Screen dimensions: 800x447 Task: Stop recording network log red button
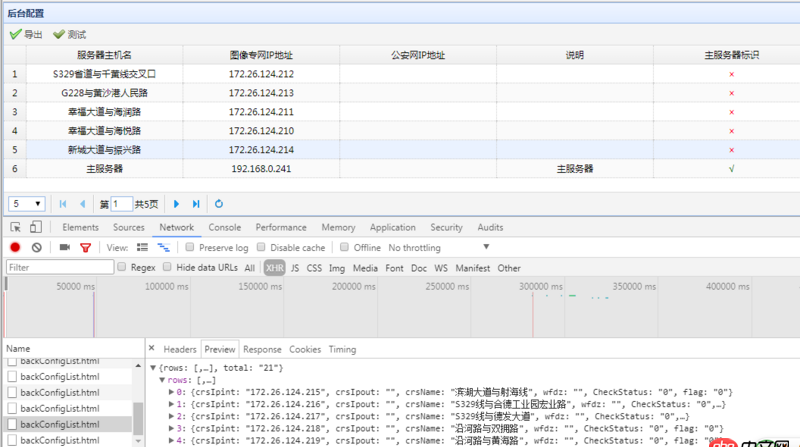pos(15,247)
